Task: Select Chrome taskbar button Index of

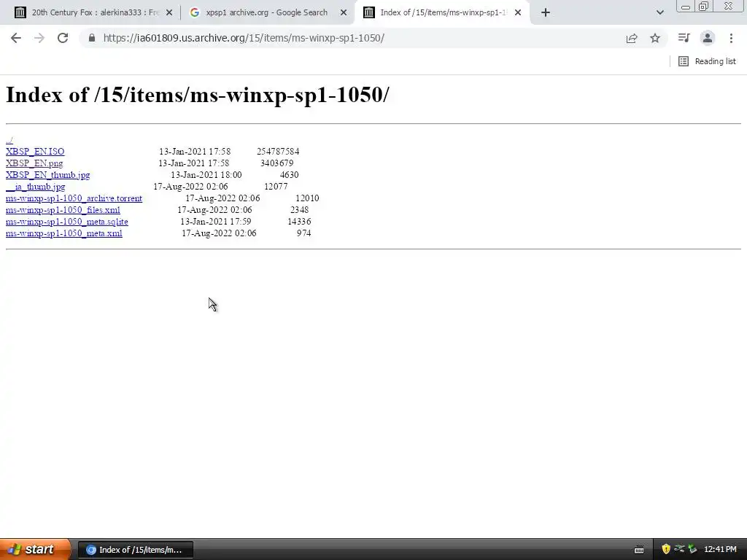Action: point(135,550)
